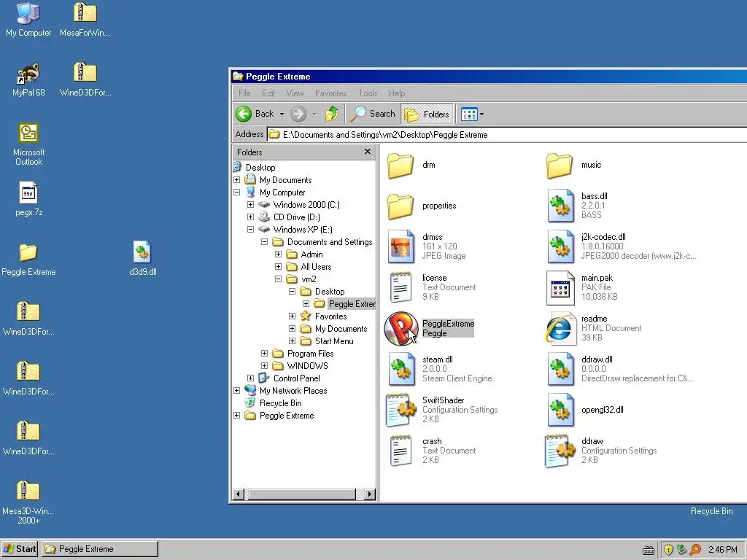The width and height of the screenshot is (747, 560).
Task: Click the Address bar path field
Action: point(507,135)
